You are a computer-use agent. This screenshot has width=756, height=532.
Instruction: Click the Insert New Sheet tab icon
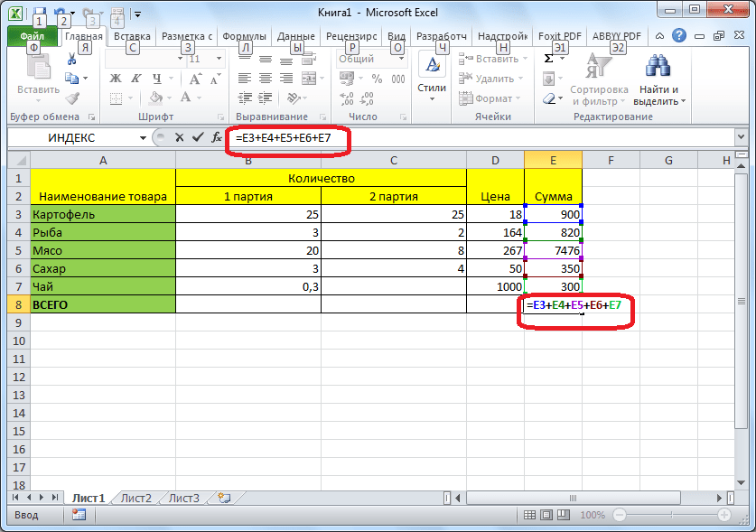(x=224, y=498)
